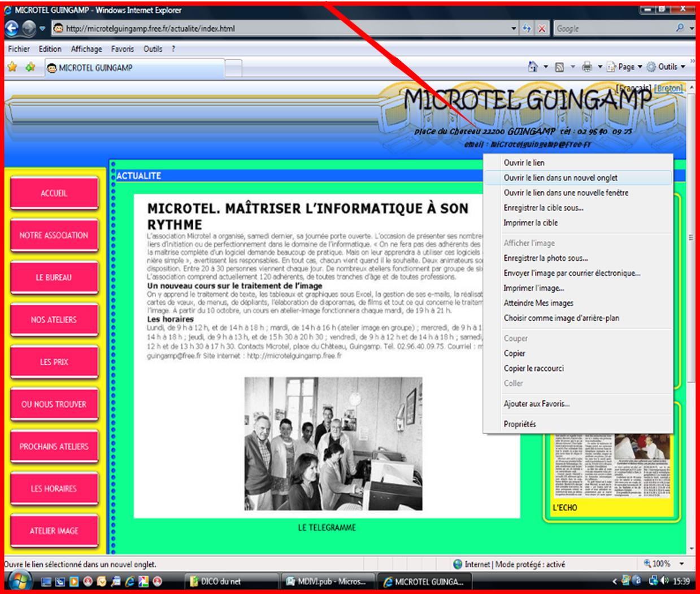Click the LE BUREAU button
The width and height of the screenshot is (700, 594).
[54, 278]
